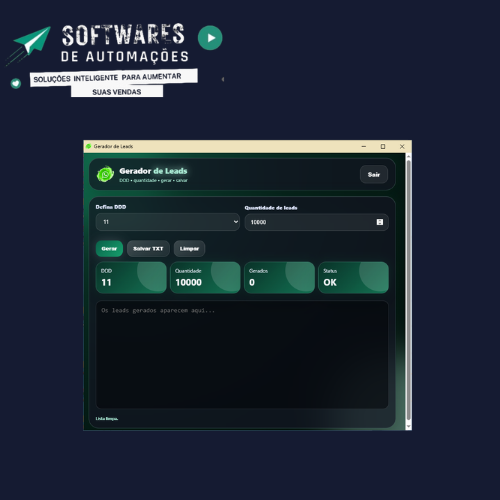Click the green play button icon
Screen dimensions: 500x500
coord(210,38)
